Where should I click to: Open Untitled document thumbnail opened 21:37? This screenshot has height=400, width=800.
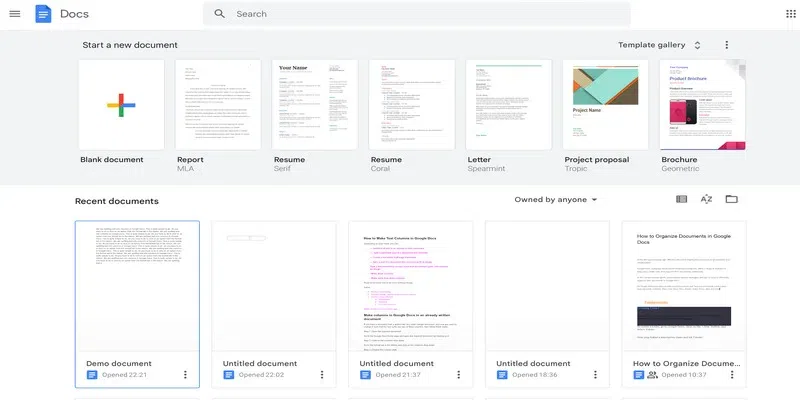(x=411, y=286)
